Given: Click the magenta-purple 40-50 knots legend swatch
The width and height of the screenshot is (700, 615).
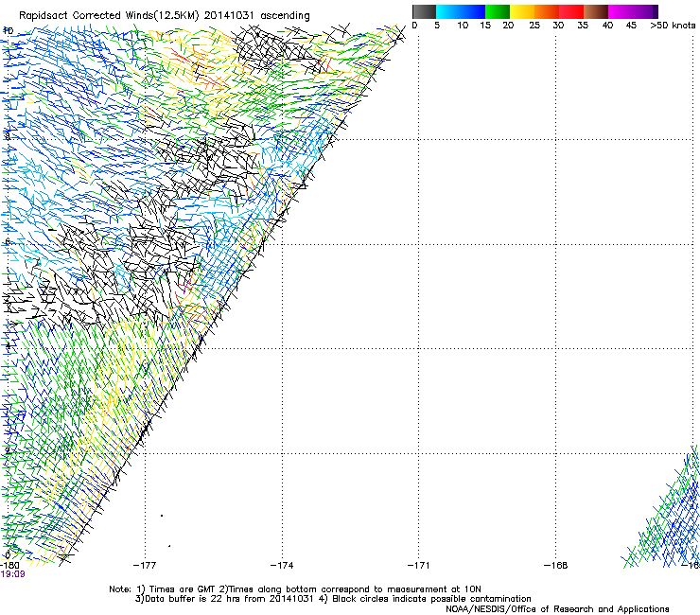Looking at the screenshot, I should point(633,11).
